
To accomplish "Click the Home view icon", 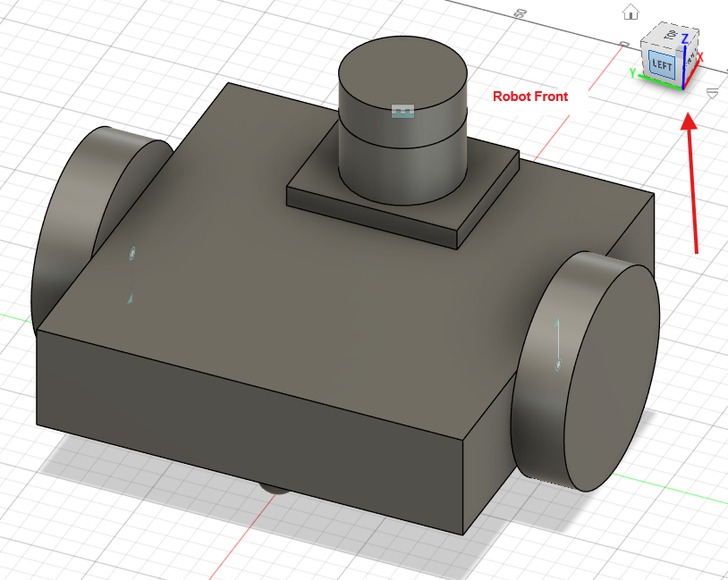I will 631,12.
